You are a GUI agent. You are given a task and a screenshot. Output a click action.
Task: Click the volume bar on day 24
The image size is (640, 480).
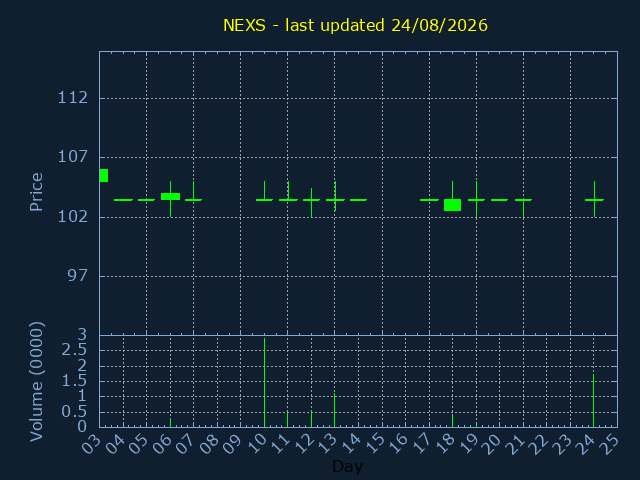(x=593, y=400)
